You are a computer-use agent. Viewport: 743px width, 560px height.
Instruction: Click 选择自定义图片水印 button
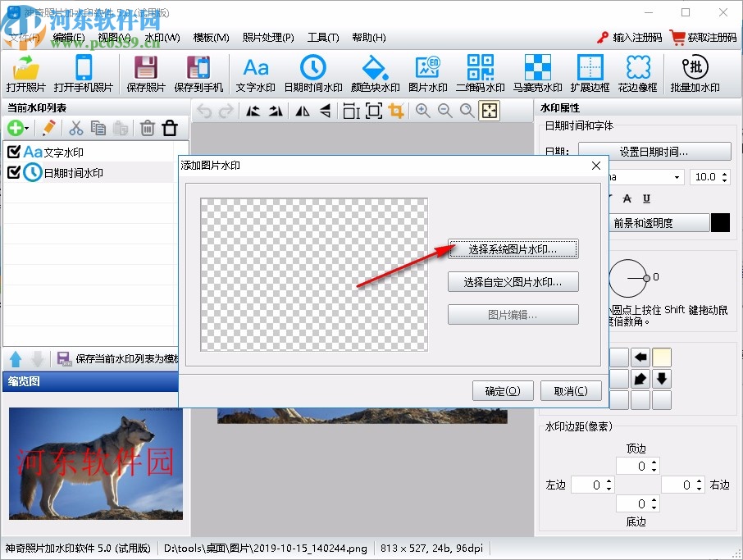tap(513, 282)
